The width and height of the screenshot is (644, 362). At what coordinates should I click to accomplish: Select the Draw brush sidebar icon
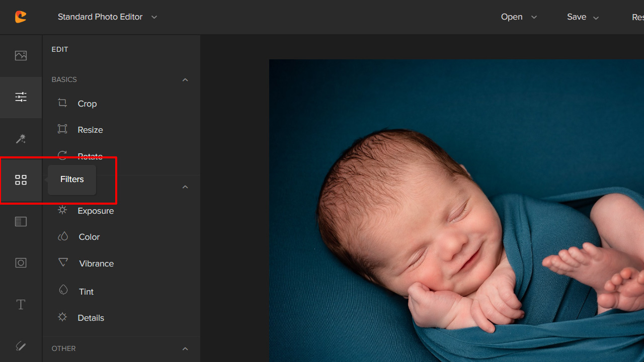pos(21,346)
